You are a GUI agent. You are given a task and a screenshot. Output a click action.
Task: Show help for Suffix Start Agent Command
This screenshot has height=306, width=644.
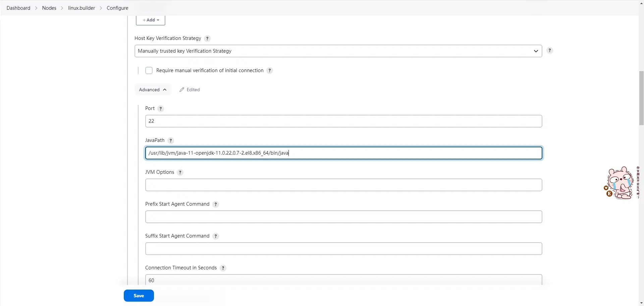216,236
